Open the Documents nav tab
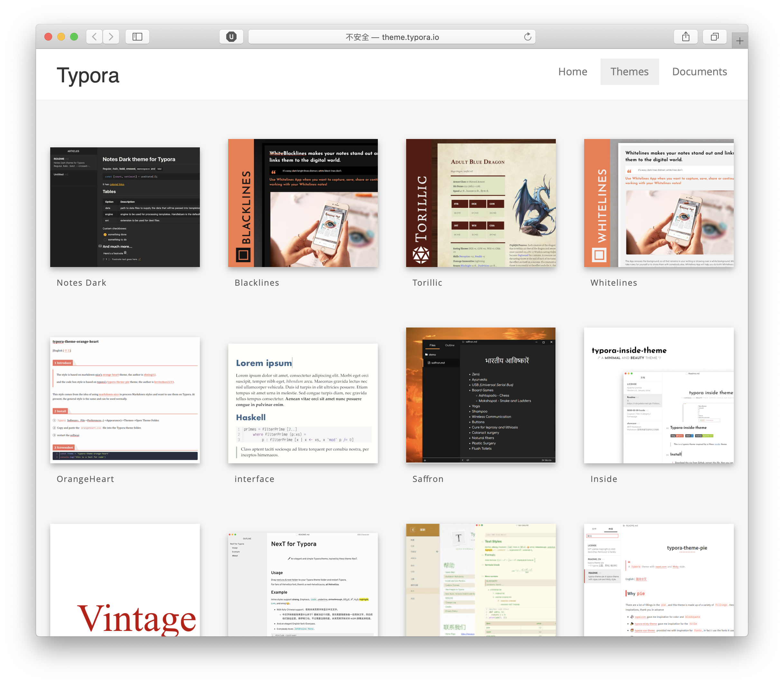The image size is (784, 684). (x=699, y=72)
